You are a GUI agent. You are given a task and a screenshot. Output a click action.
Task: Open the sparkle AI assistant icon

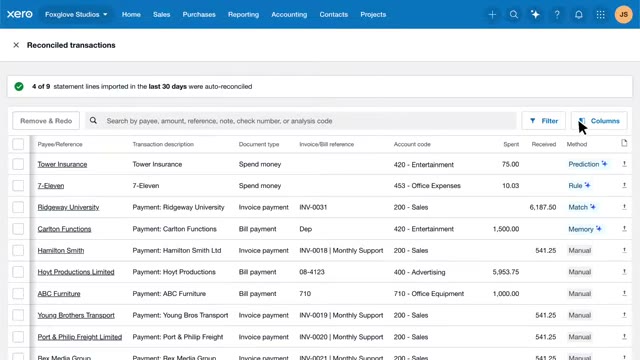(535, 15)
